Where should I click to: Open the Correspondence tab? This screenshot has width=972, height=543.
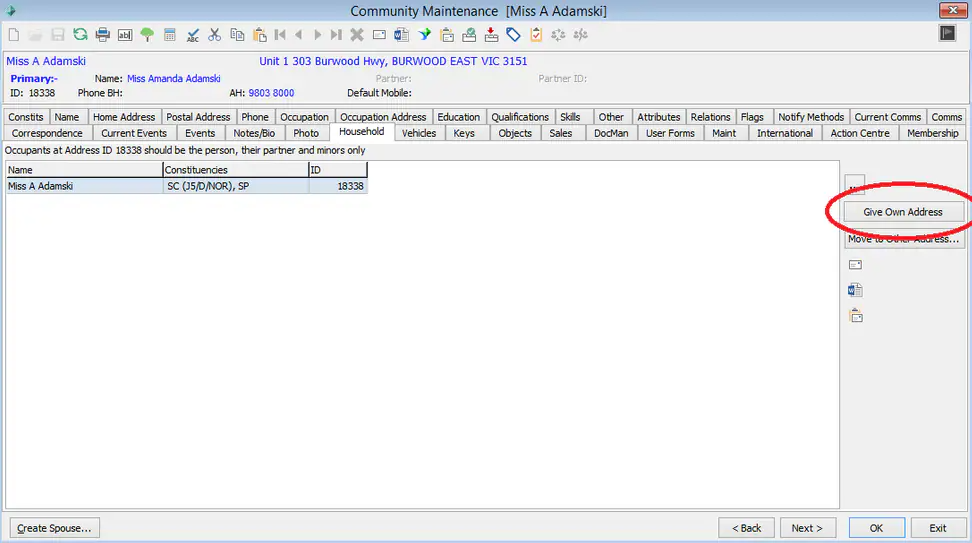pos(47,133)
